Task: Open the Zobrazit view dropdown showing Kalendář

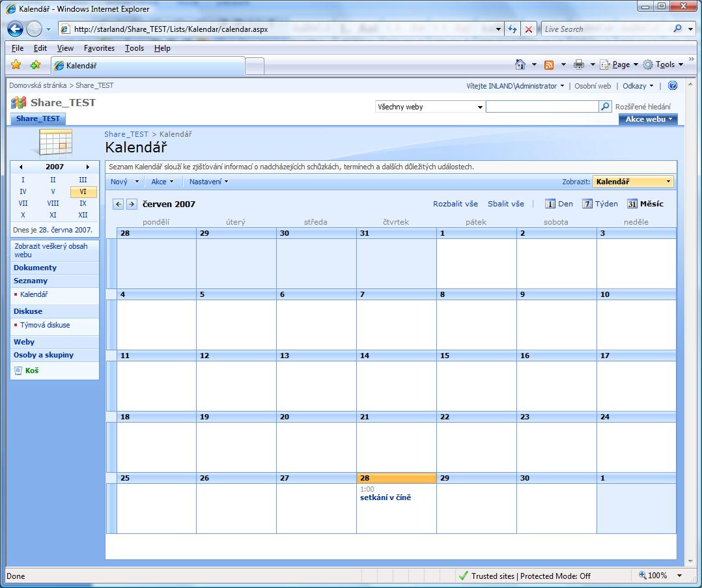Action: click(632, 182)
